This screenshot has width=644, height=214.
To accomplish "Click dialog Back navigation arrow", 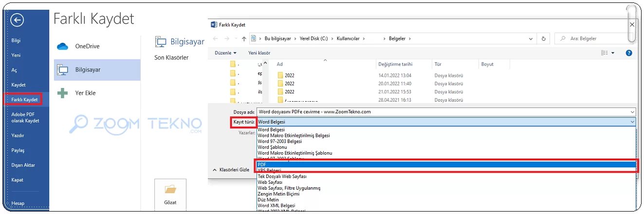I will coord(216,38).
